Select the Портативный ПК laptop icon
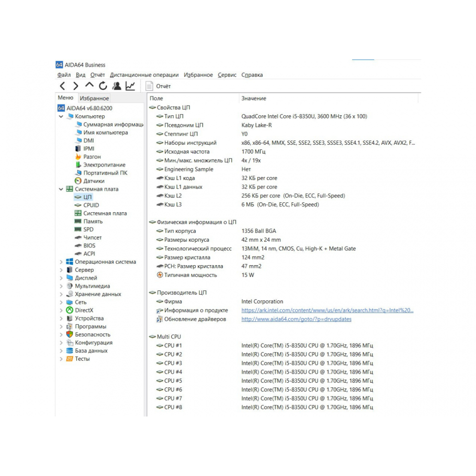Screen dimensions: 476x476 (x=79, y=173)
